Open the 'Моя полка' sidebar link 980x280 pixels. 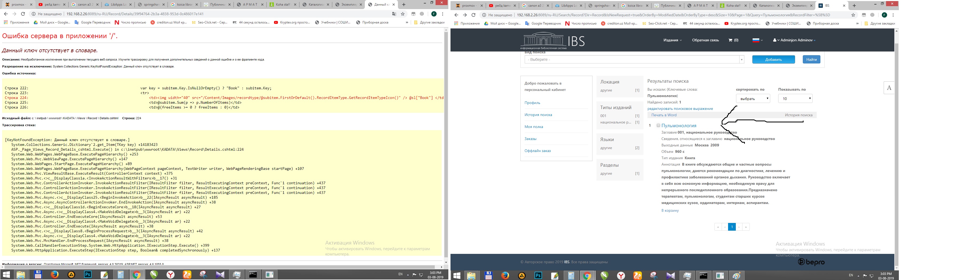(x=534, y=127)
